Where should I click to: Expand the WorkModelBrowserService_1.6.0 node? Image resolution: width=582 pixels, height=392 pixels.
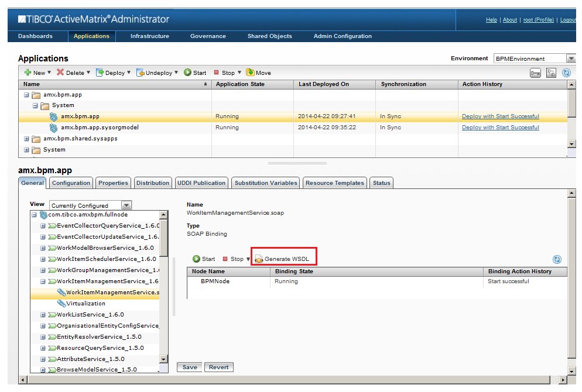[43, 248]
